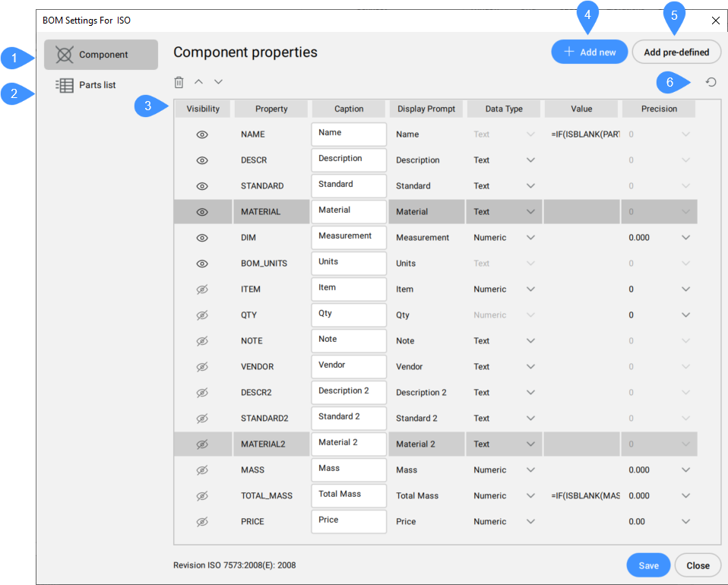This screenshot has height=585, width=728.
Task: Close the BOM Settings dialog via Close button
Action: point(698,565)
